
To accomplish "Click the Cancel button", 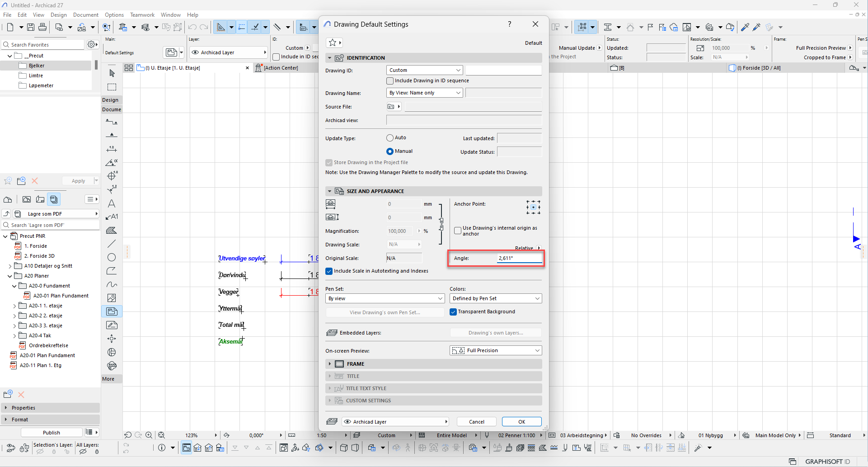I will [x=476, y=422].
